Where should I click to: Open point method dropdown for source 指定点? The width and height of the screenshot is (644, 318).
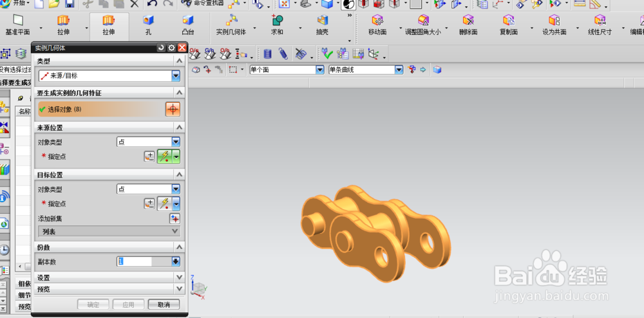click(176, 156)
